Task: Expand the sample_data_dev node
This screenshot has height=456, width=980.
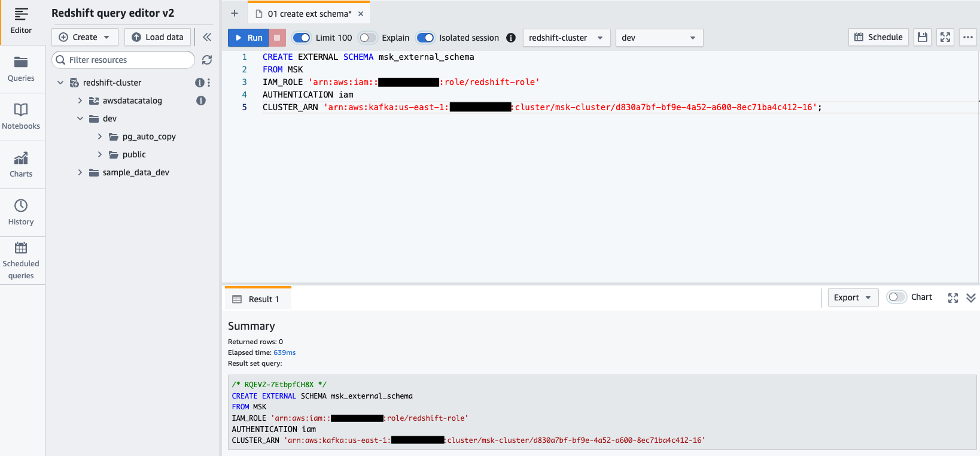Action: [80, 172]
